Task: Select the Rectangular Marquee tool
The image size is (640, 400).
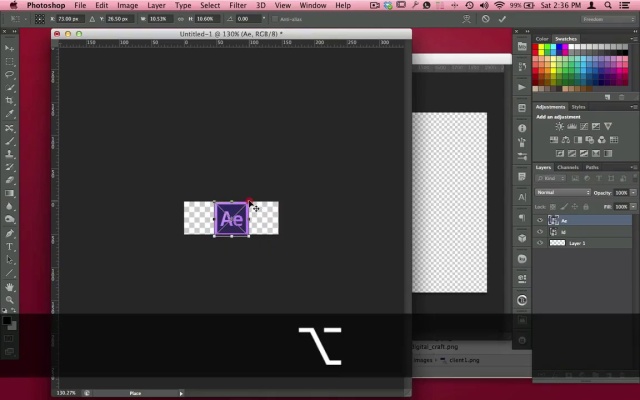Action: 9,62
